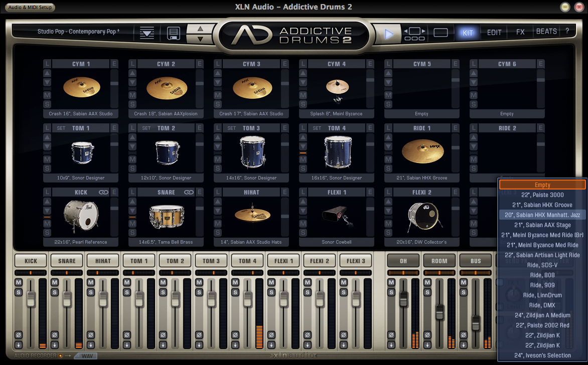This screenshot has width=588, height=365.
Task: Mute the BUS mixer channel
Action: 464,282
